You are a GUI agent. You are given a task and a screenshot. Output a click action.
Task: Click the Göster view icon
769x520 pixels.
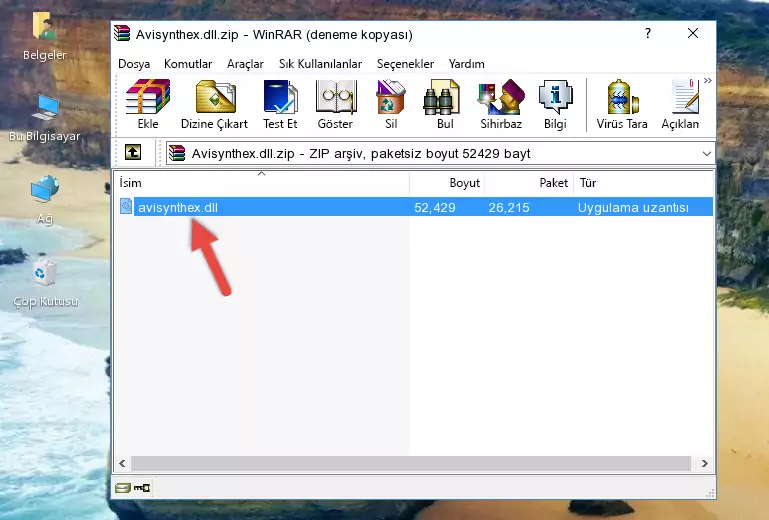(x=335, y=104)
